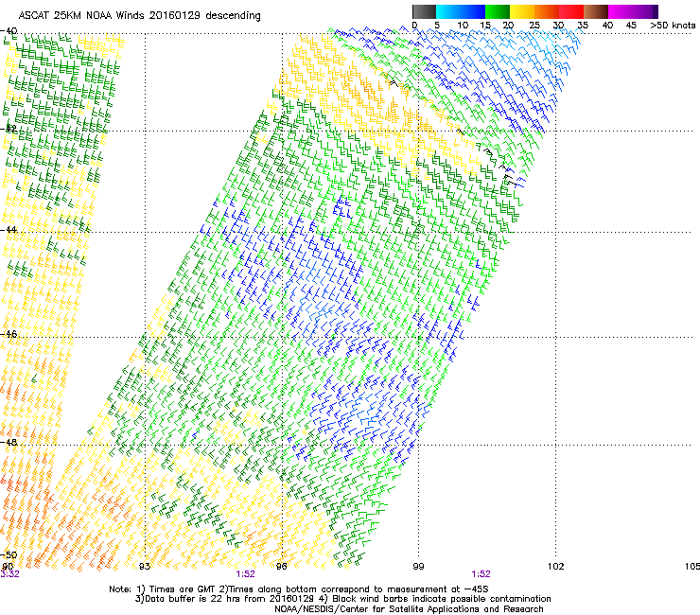Click the green 15-20 knots legend swatch
700x615 pixels.
click(498, 11)
